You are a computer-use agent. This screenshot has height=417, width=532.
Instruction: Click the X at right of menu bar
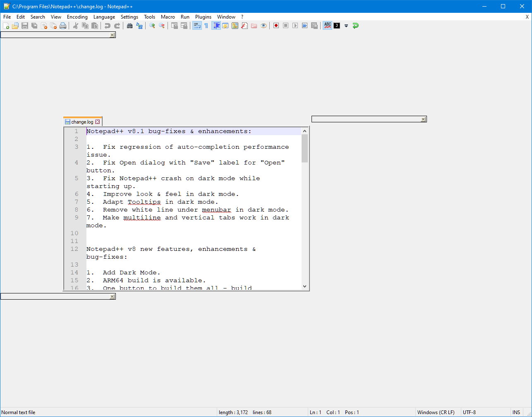[x=527, y=17]
